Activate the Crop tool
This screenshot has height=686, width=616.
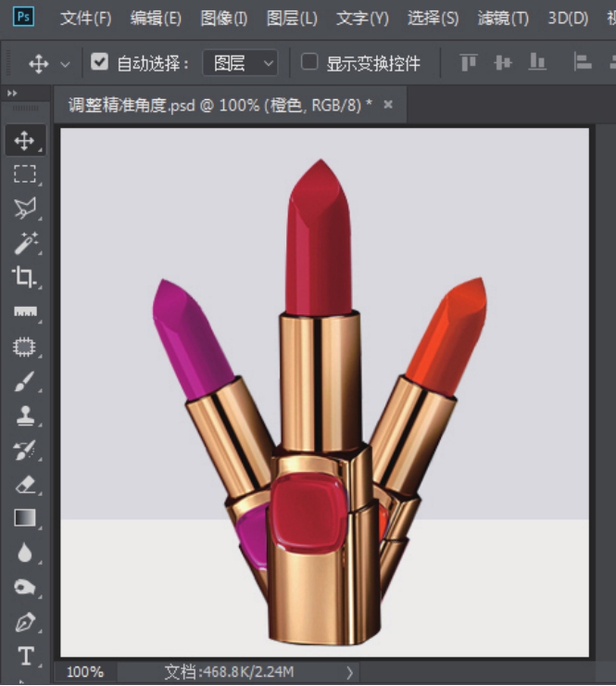(x=24, y=277)
